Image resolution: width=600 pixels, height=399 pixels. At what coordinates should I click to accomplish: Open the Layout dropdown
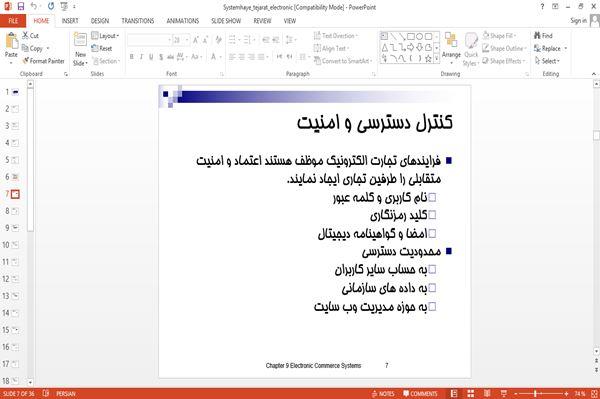[105, 36]
